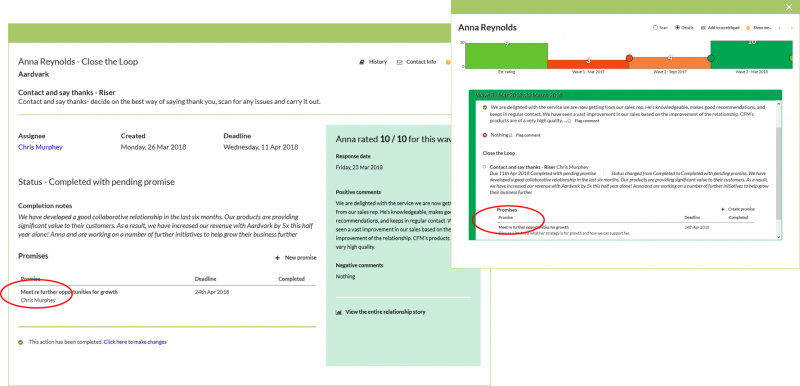The height and width of the screenshot is (386, 800).
Task: Click 'Monday, 26 Mar 2018' created date
Action: coord(154,147)
